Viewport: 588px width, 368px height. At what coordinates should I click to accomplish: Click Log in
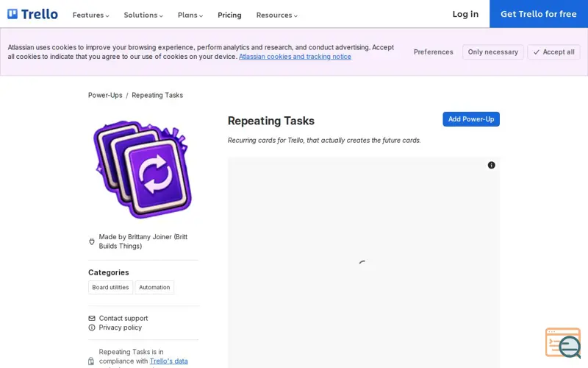click(x=465, y=14)
